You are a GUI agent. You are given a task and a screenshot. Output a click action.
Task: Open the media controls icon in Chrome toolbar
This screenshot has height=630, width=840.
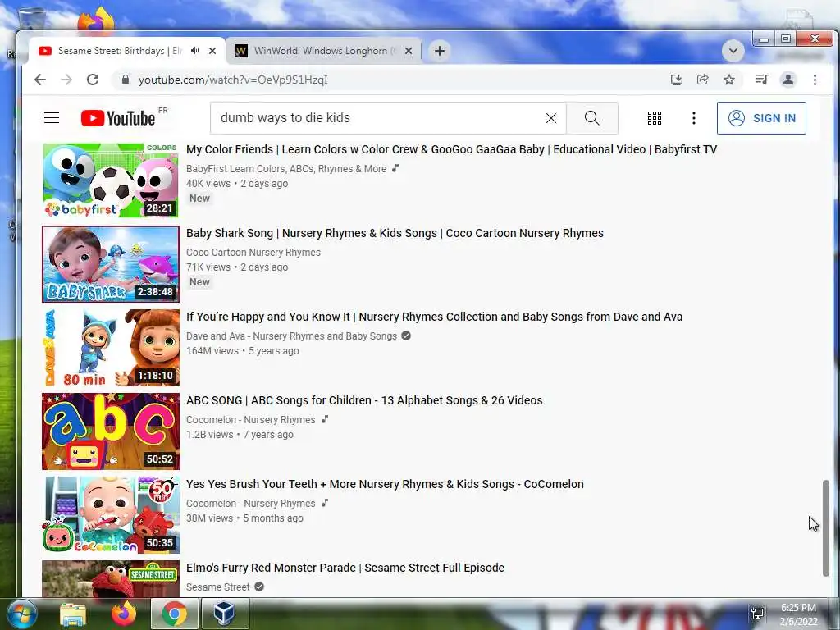pos(761,80)
